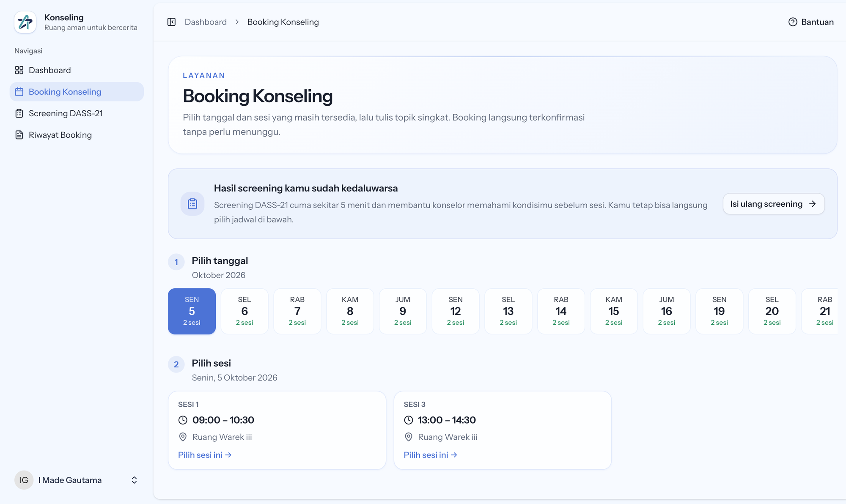Image resolution: width=846 pixels, height=504 pixels.
Task: Choose Rabu 21 date card
Action: [820, 311]
